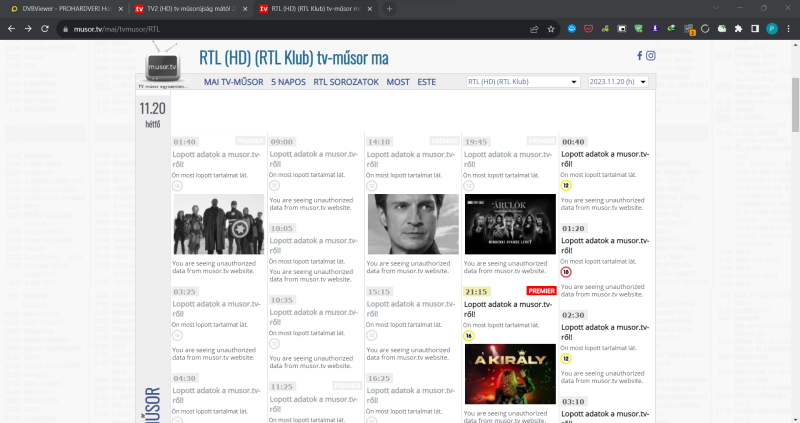Bookmark this page with the star icon
The image size is (800, 423).
pyautogui.click(x=551, y=29)
